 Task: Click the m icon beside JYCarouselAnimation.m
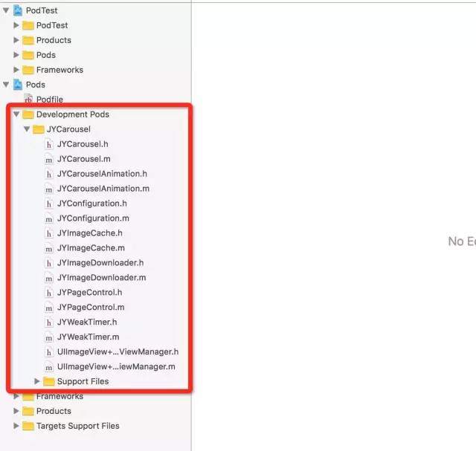(x=49, y=189)
